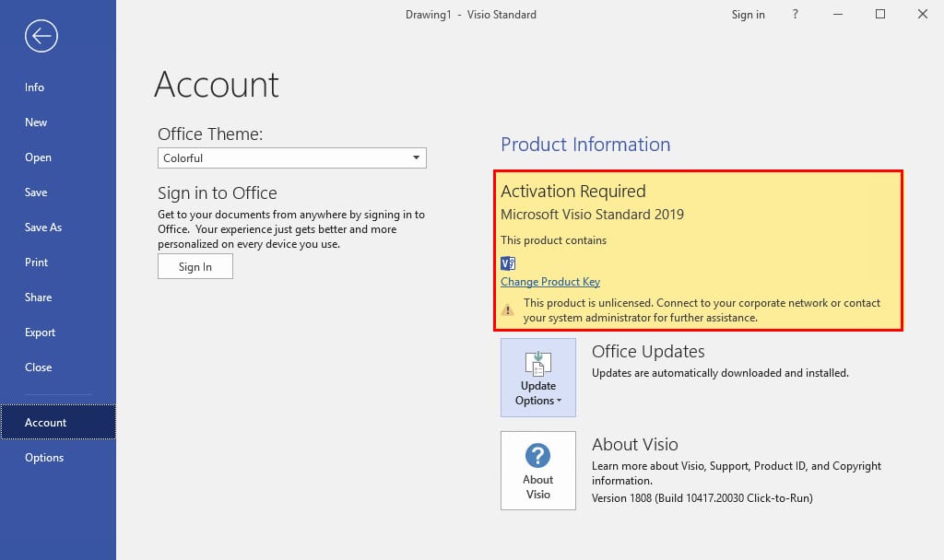Minimize the Visio window
This screenshot has width=944, height=560.
tap(837, 14)
